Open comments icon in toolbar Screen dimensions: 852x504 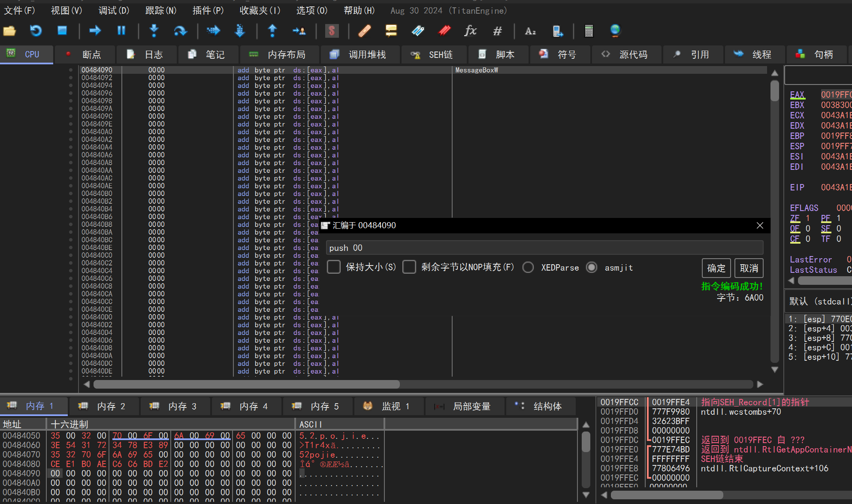pyautogui.click(x=391, y=31)
